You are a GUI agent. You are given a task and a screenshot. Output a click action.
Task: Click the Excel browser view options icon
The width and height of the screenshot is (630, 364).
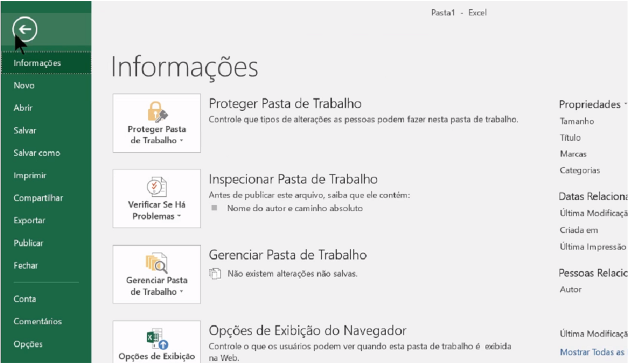[x=157, y=337]
